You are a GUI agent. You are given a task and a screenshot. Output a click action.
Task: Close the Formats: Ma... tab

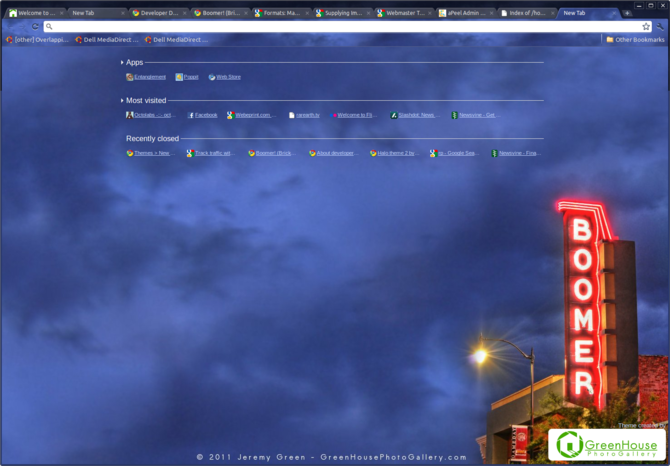(x=307, y=13)
